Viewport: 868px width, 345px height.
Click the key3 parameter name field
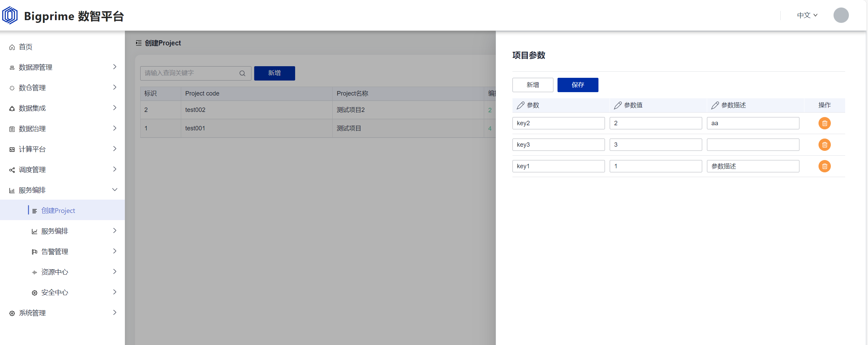click(x=559, y=145)
